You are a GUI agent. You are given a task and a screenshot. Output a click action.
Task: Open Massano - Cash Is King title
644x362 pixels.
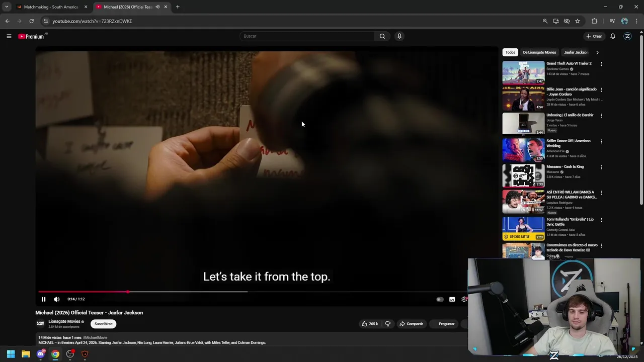(565, 166)
